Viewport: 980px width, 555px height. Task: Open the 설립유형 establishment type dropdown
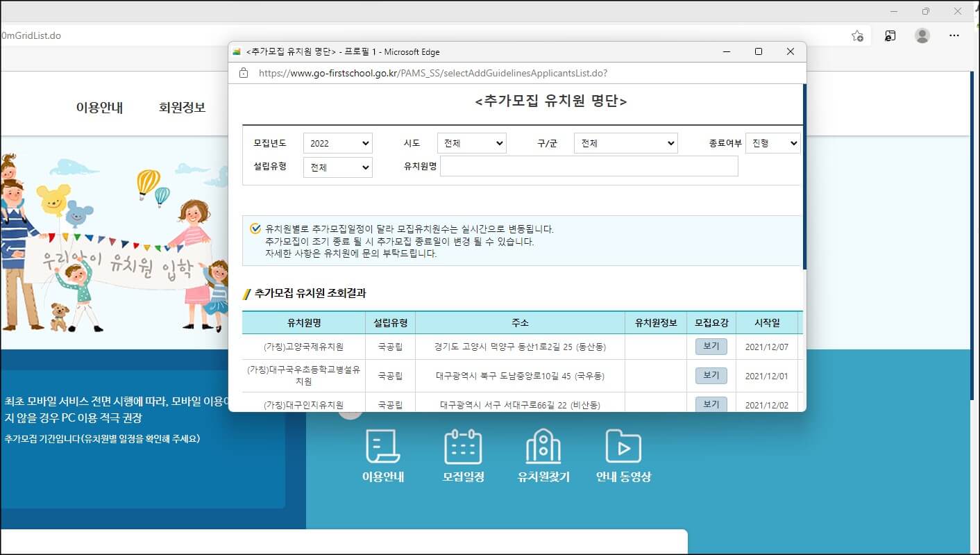click(338, 167)
